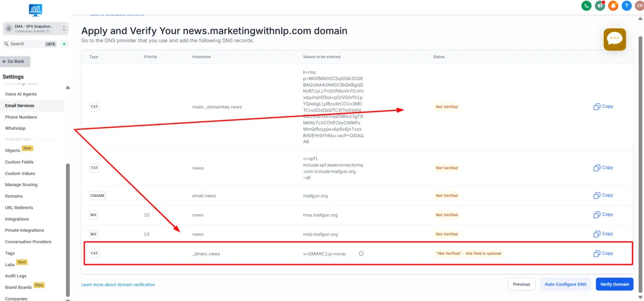Open the orange bell notifications icon
644x301 pixels.
click(x=613, y=6)
